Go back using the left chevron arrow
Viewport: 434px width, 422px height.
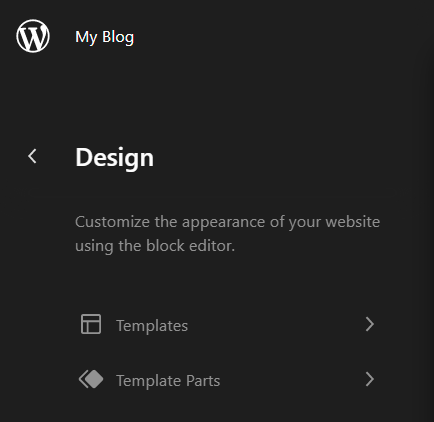[x=32, y=156]
